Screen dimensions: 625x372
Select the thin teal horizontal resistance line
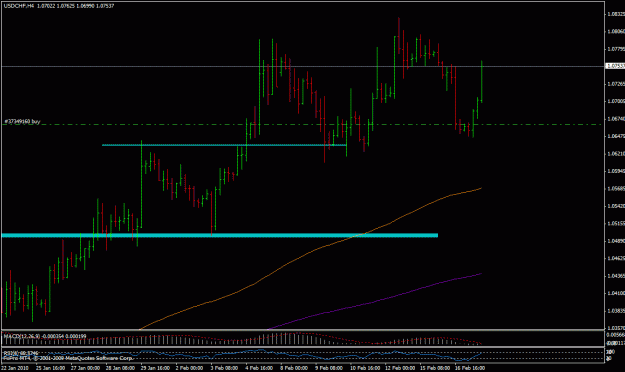224,145
